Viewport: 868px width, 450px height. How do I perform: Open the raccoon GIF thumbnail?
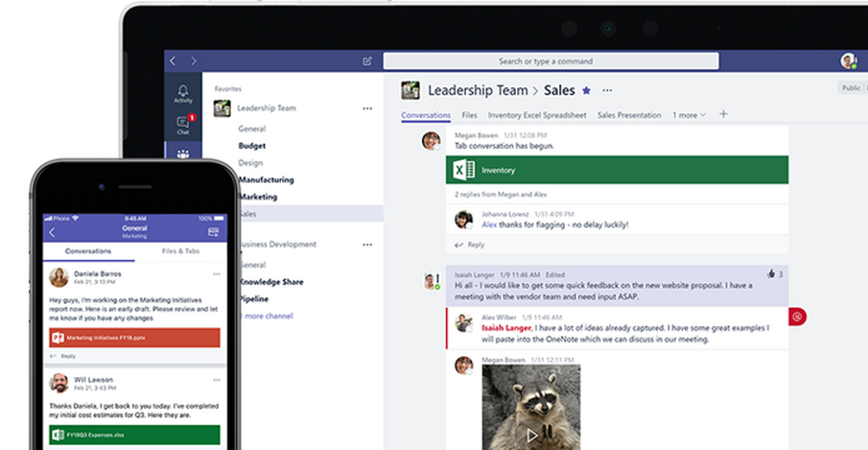531,407
